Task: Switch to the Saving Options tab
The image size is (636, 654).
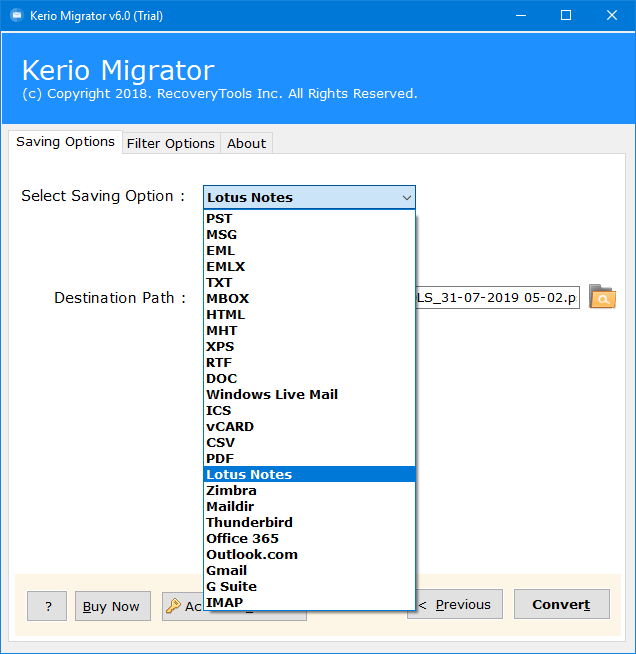Action: point(65,142)
